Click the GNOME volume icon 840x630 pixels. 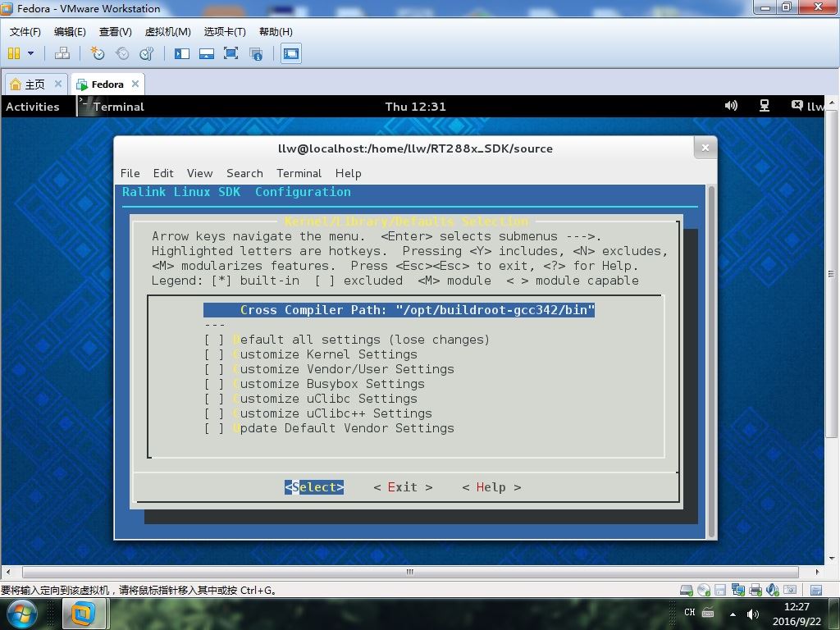tap(731, 106)
